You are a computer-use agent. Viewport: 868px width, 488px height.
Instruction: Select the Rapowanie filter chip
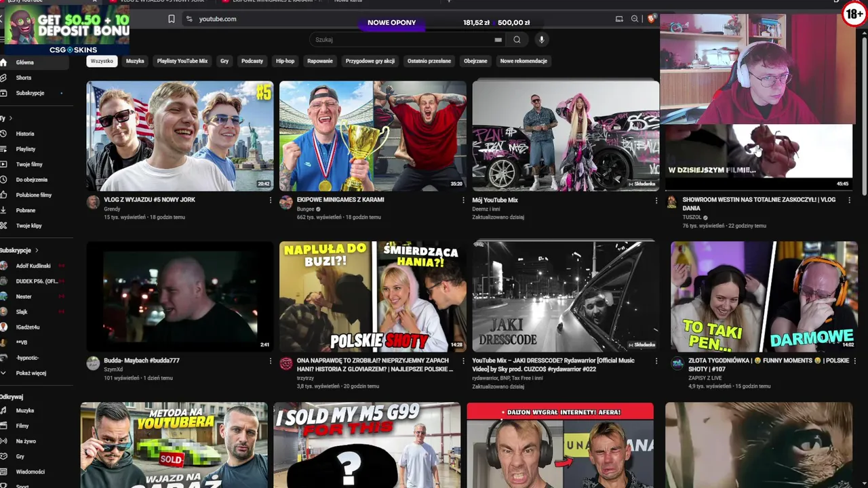coord(320,61)
